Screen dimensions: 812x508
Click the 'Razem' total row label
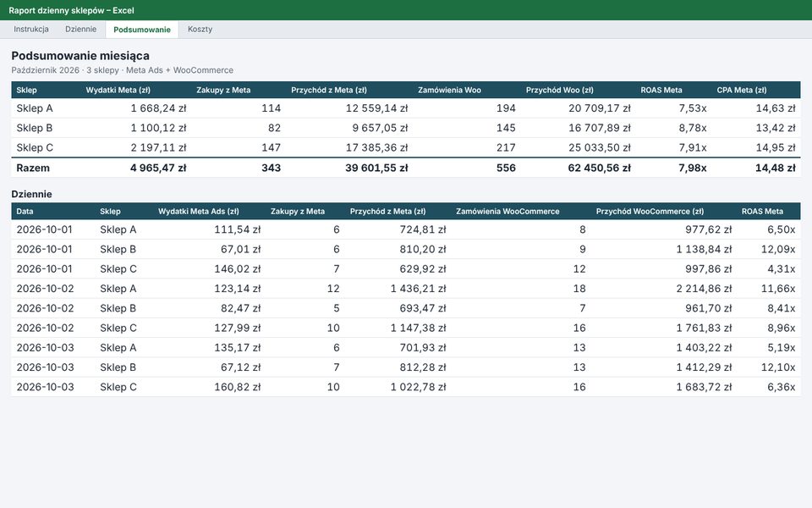[33, 168]
